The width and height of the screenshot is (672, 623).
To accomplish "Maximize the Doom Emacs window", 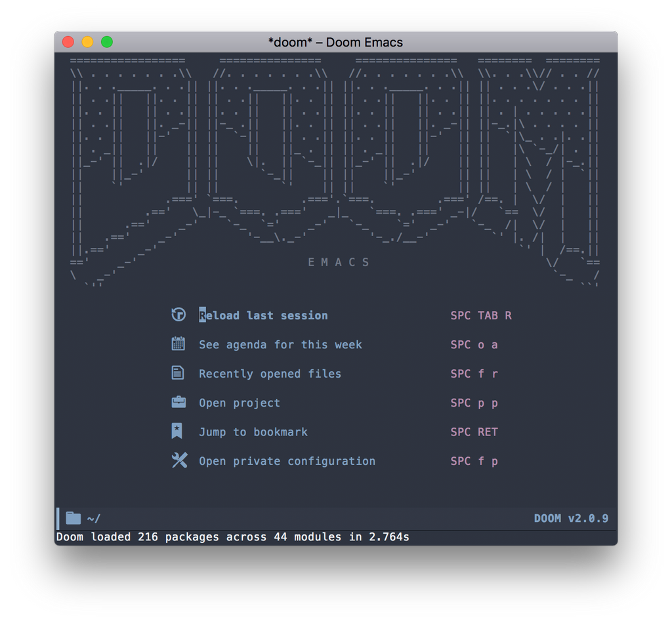I will tap(107, 42).
